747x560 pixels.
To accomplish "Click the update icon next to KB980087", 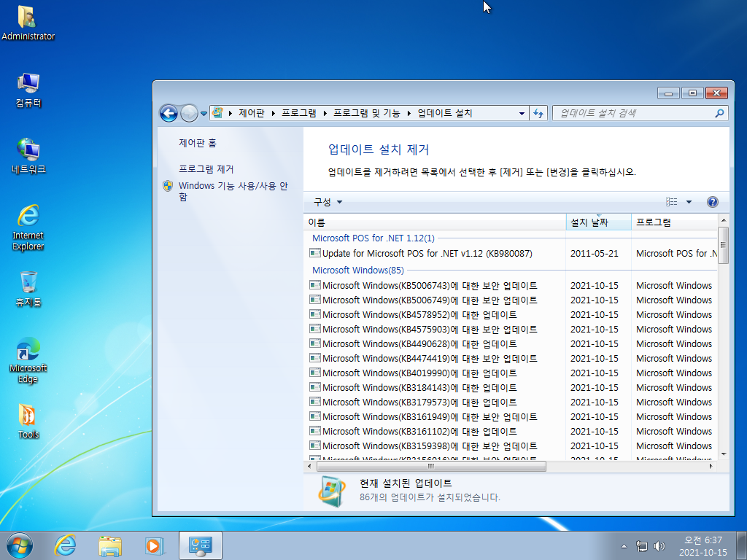I will [314, 253].
